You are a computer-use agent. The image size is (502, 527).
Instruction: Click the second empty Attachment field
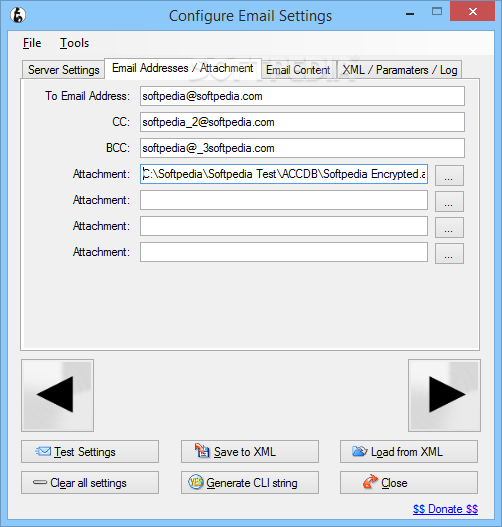pyautogui.click(x=284, y=200)
